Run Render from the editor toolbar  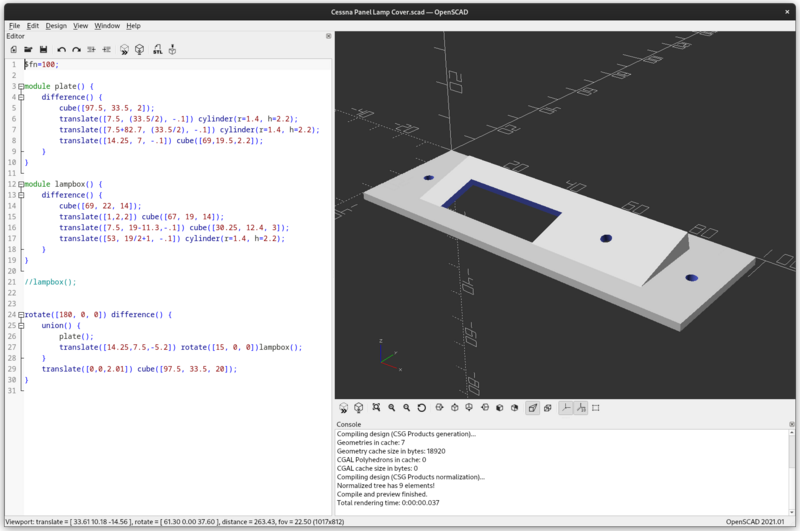pyautogui.click(x=139, y=49)
